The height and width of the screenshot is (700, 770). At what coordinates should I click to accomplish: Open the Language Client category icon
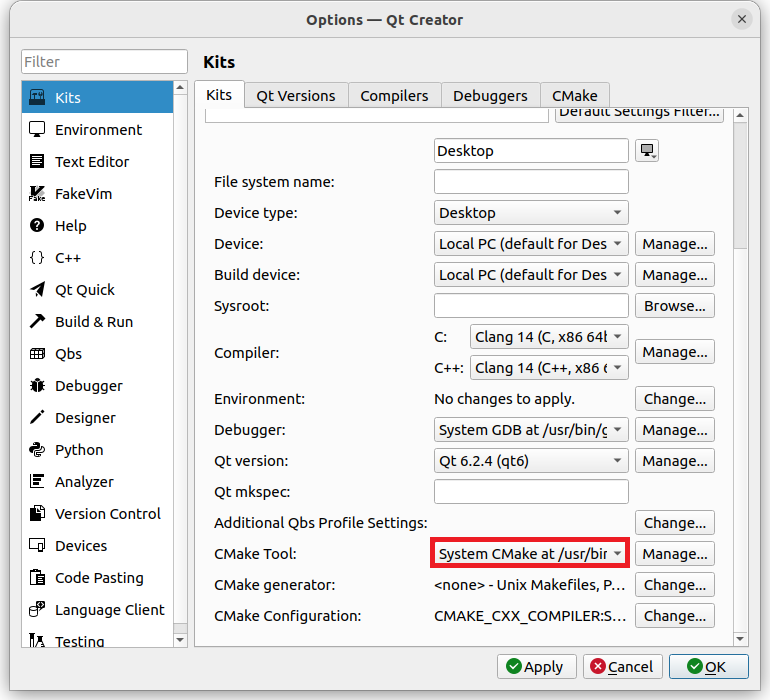[x=37, y=609]
